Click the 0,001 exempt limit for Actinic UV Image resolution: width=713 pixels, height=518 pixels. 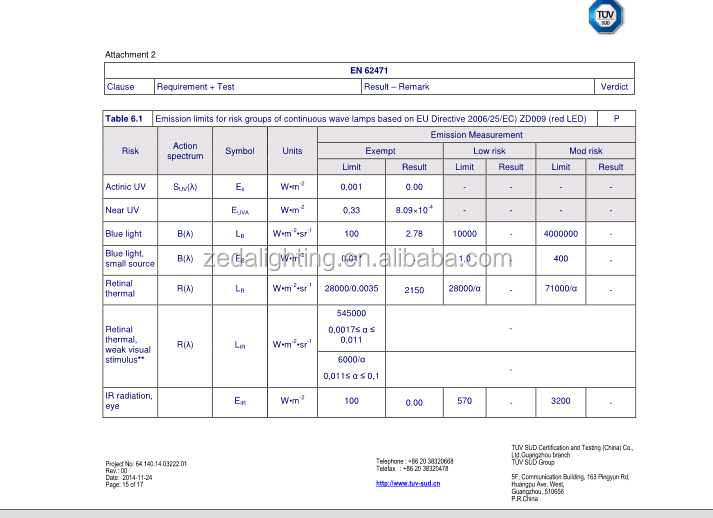[x=351, y=187]
